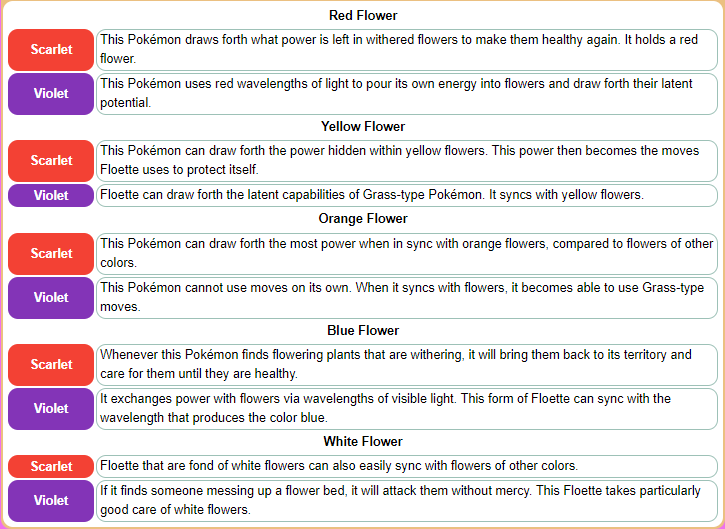The height and width of the screenshot is (529, 725).
Task: Select the Blue Flower heading
Action: (x=362, y=331)
